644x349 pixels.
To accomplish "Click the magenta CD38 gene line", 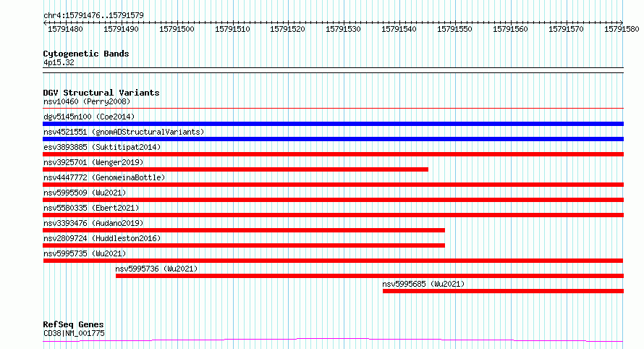I will point(333,340).
